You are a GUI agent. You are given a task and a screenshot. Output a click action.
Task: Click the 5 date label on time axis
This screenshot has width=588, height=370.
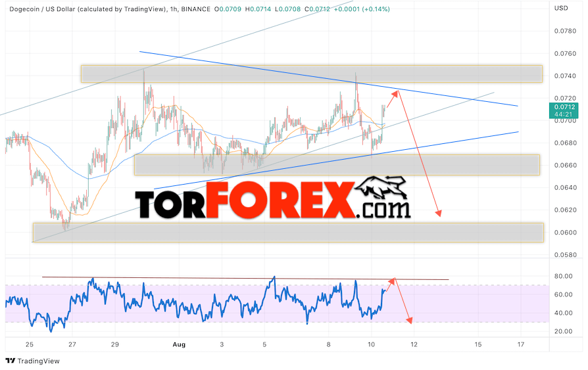264,344
